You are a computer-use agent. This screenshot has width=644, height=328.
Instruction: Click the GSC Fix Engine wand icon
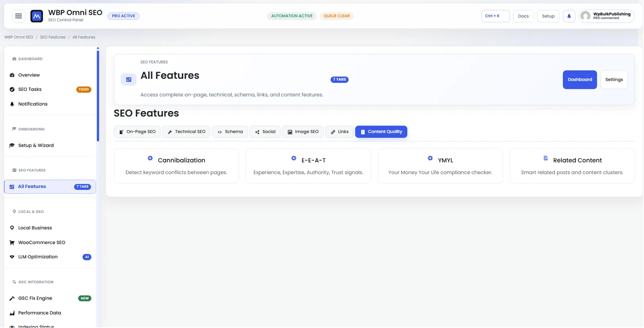tap(12, 298)
